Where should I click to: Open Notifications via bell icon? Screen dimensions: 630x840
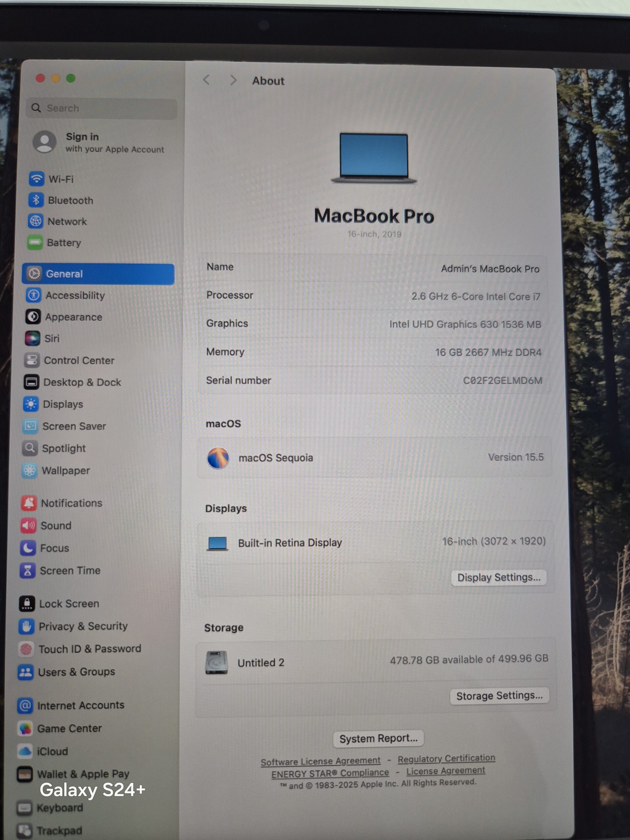pos(29,503)
